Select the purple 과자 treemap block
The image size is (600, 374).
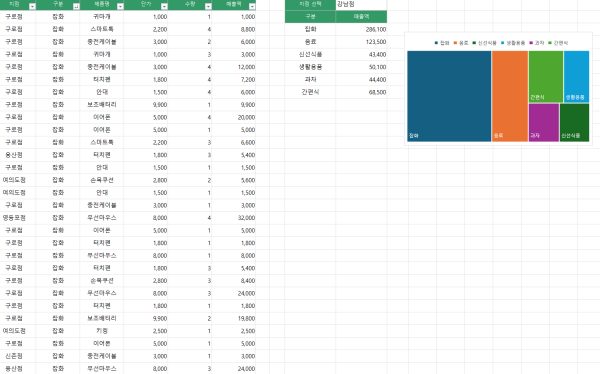tap(544, 122)
